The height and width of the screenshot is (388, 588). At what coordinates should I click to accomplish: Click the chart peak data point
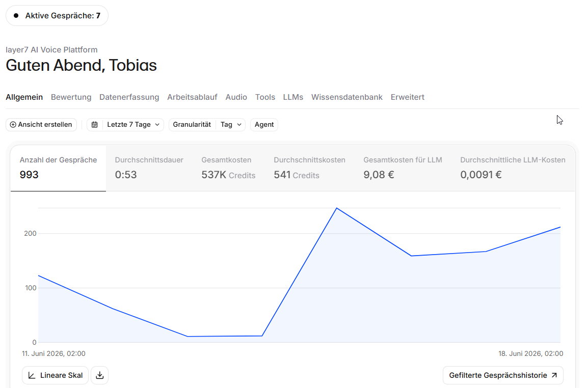337,208
